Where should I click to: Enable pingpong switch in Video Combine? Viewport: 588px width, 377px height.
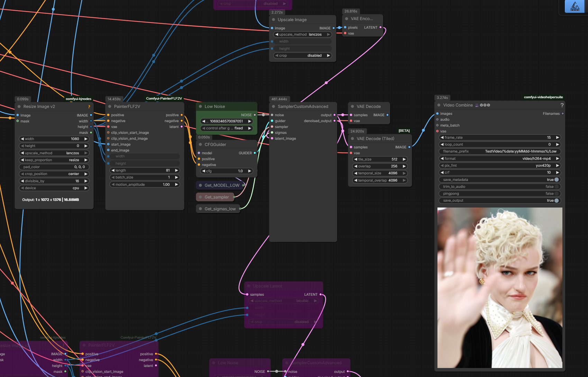point(556,194)
